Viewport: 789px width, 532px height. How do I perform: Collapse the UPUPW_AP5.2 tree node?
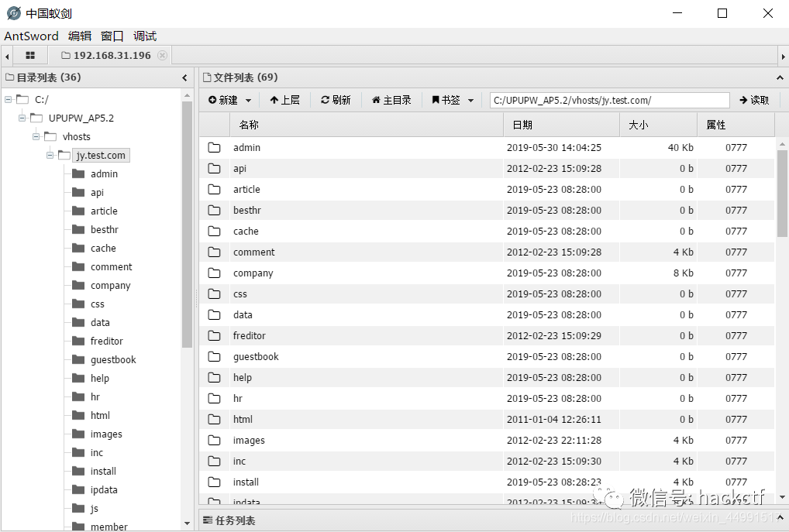coord(22,118)
